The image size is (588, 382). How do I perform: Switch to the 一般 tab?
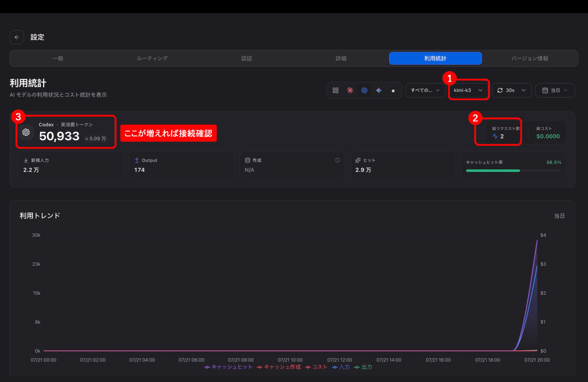(58, 58)
